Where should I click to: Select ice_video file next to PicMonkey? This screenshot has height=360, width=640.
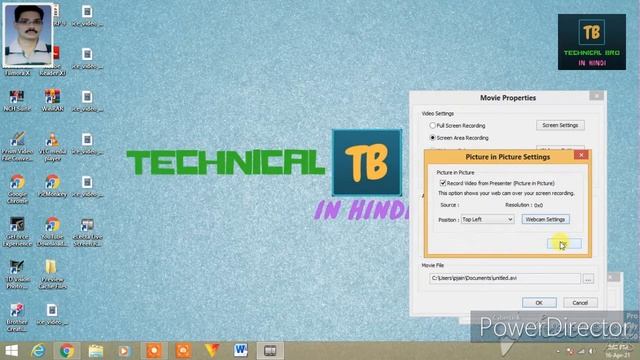[x=87, y=186]
